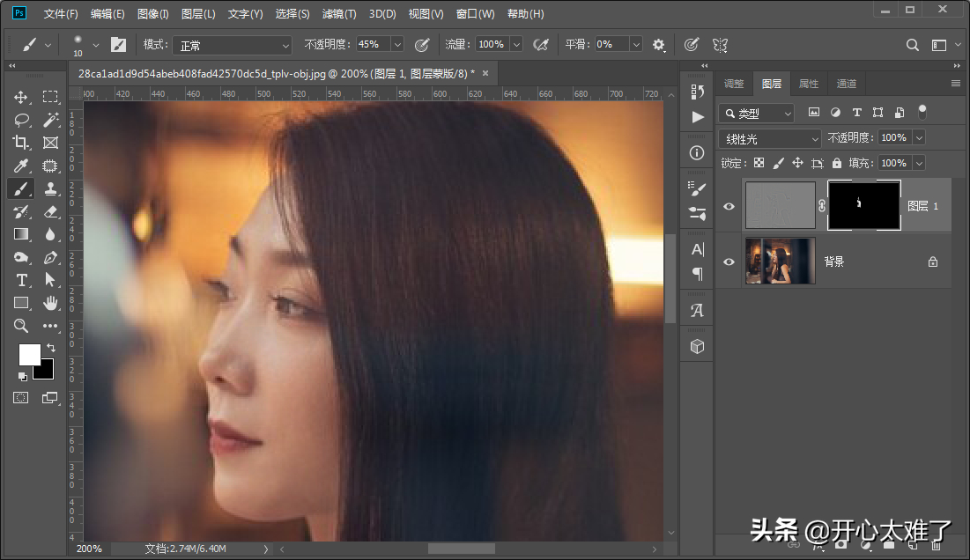Click the foreground white color swatch
970x560 pixels.
tap(28, 353)
